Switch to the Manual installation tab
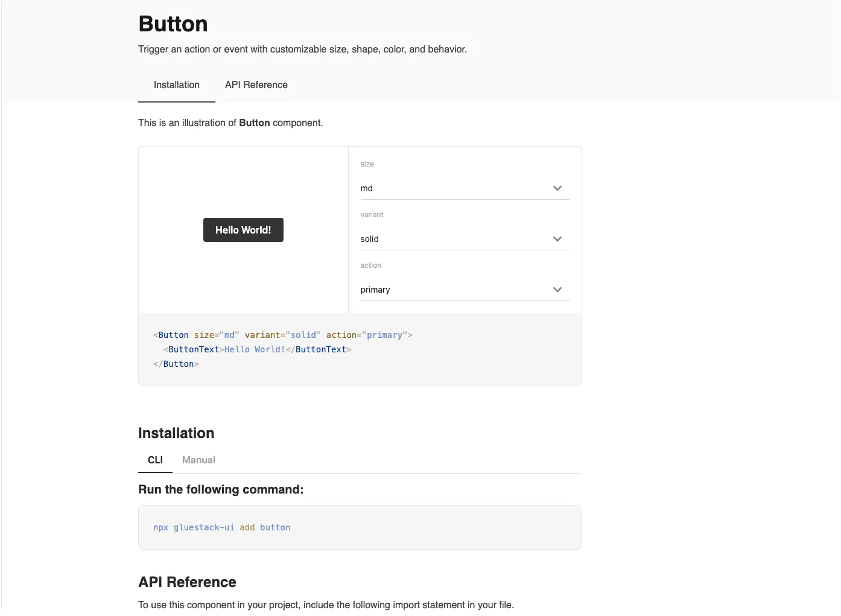This screenshot has width=841, height=616. [x=198, y=460]
